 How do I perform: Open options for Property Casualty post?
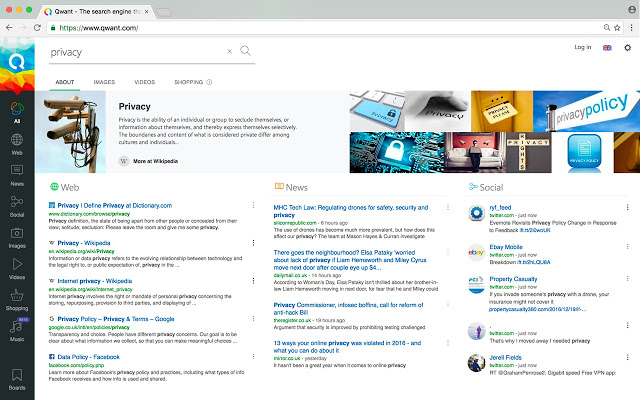coord(627,279)
